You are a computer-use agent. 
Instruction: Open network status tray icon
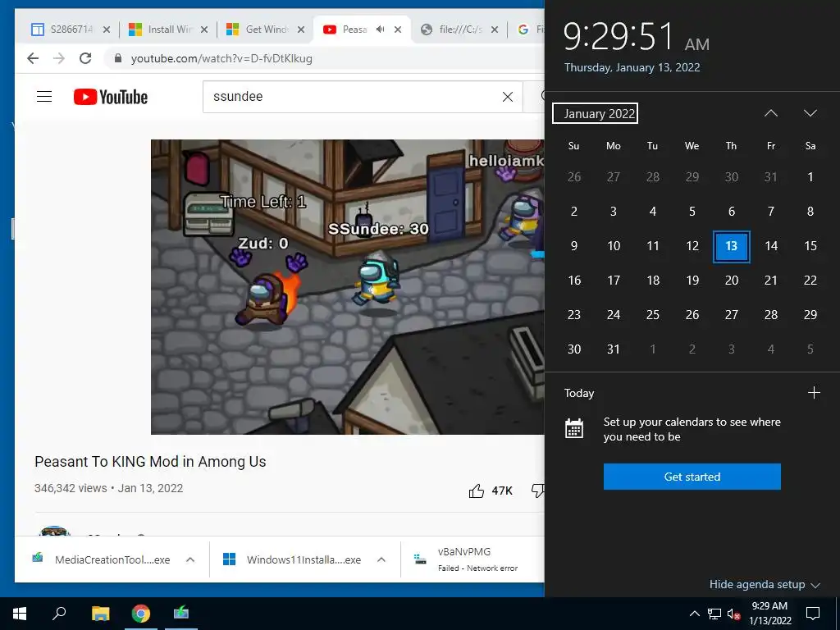[714, 614]
